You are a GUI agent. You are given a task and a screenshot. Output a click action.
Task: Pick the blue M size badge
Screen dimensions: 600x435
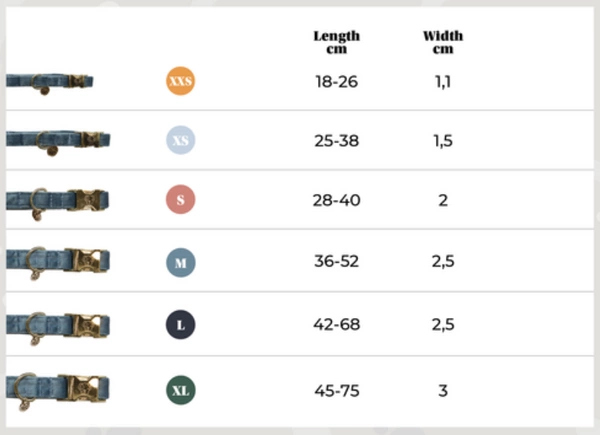tap(180, 263)
